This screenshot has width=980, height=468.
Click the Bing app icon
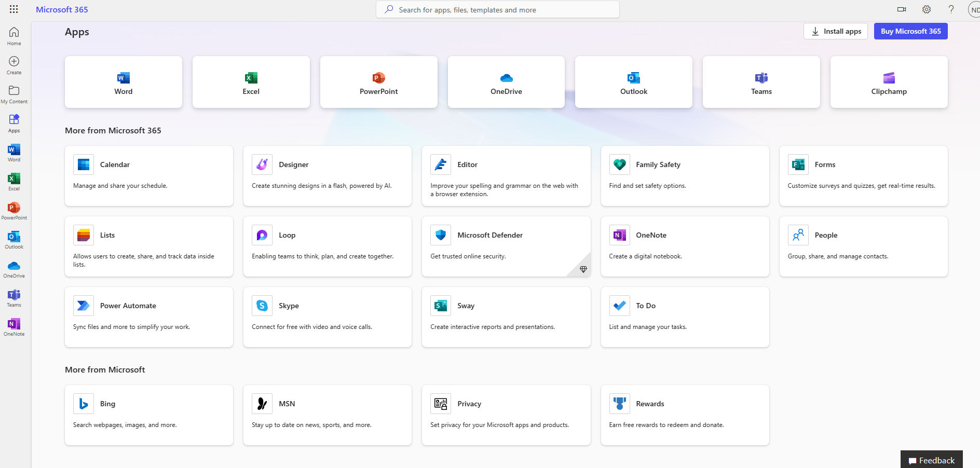click(x=84, y=404)
